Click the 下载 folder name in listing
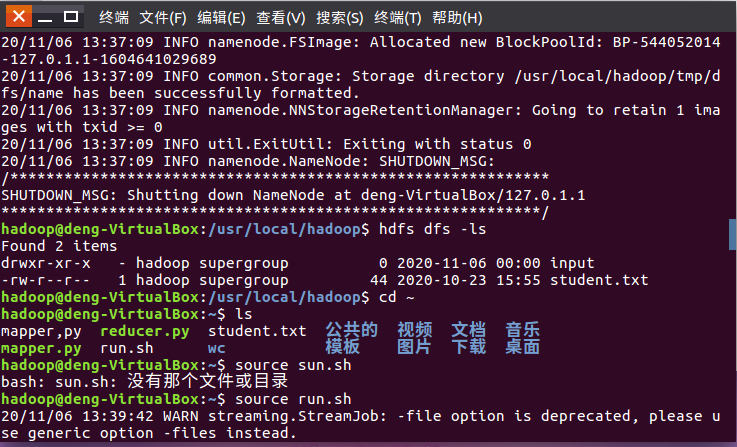 point(469,347)
